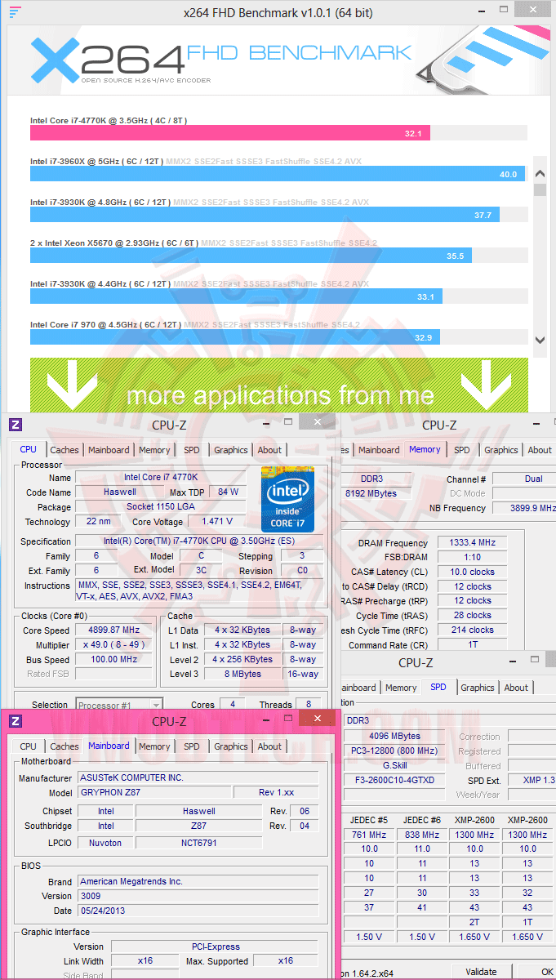The height and width of the screenshot is (980, 556).
Task: Select Graphics tab in CPU-Z CPU window
Action: tap(231, 450)
